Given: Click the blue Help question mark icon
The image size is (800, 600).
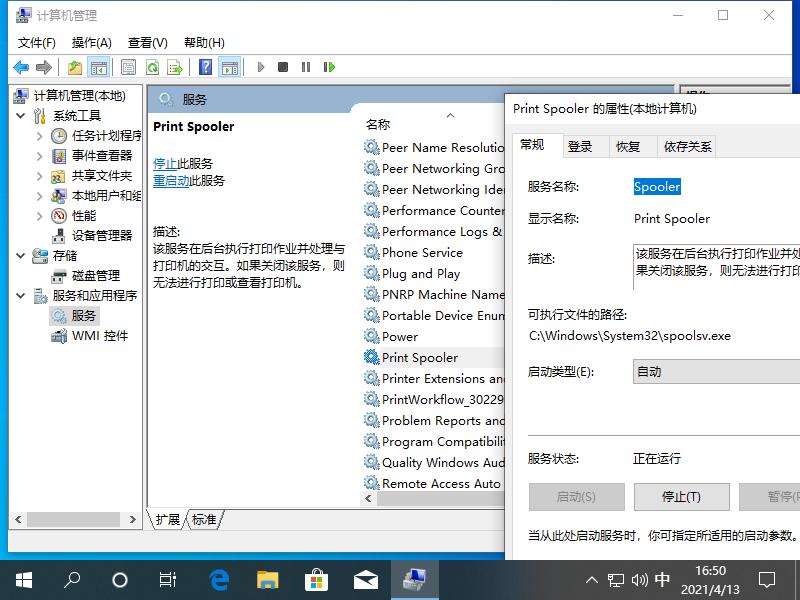Looking at the screenshot, I should [x=205, y=67].
